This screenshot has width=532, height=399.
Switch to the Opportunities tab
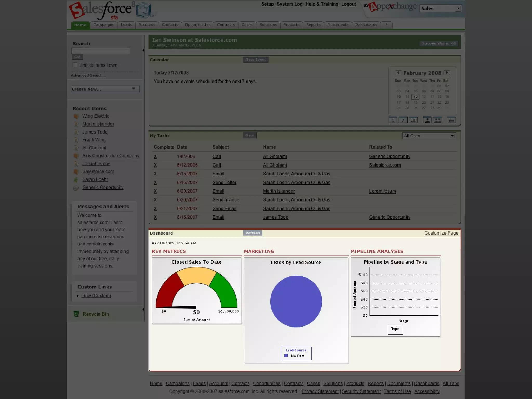[197, 25]
